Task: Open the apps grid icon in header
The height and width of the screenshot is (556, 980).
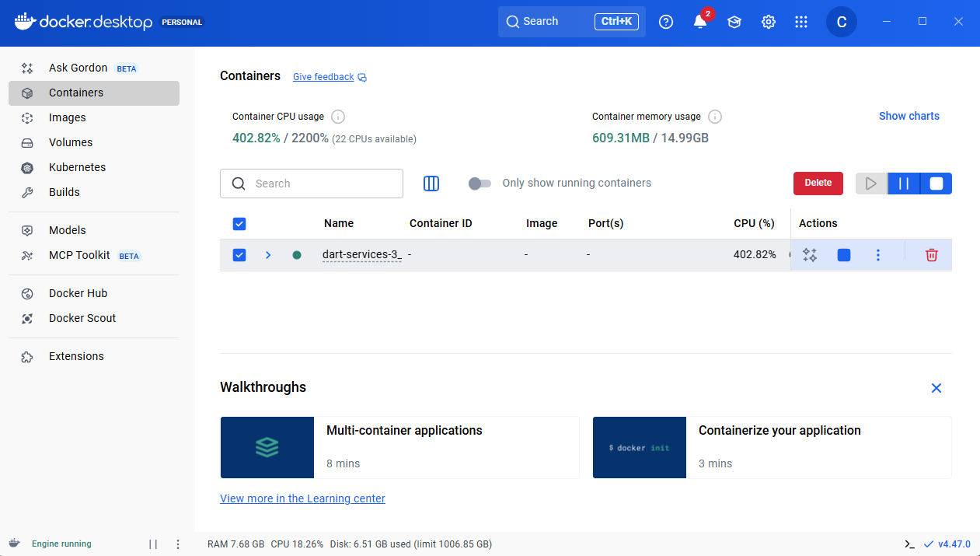Action: 801,22
